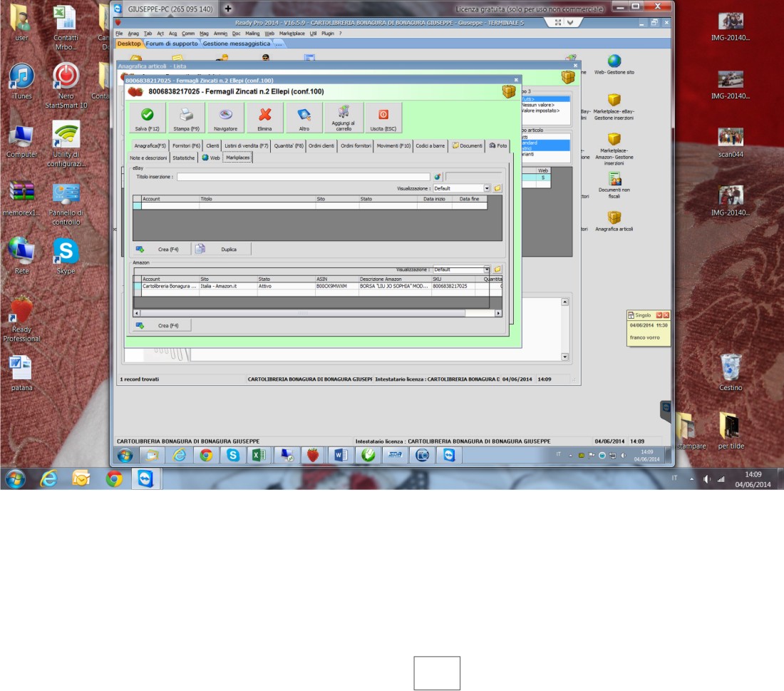The image size is (784, 691).
Task: Open the Plugin menu
Action: (x=328, y=34)
